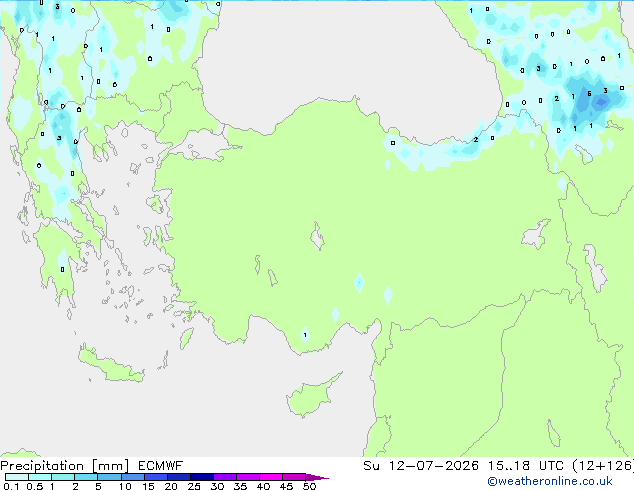The image size is (634, 490).
Task: Click the '50' legend scale label
Action: pyautogui.click(x=309, y=486)
